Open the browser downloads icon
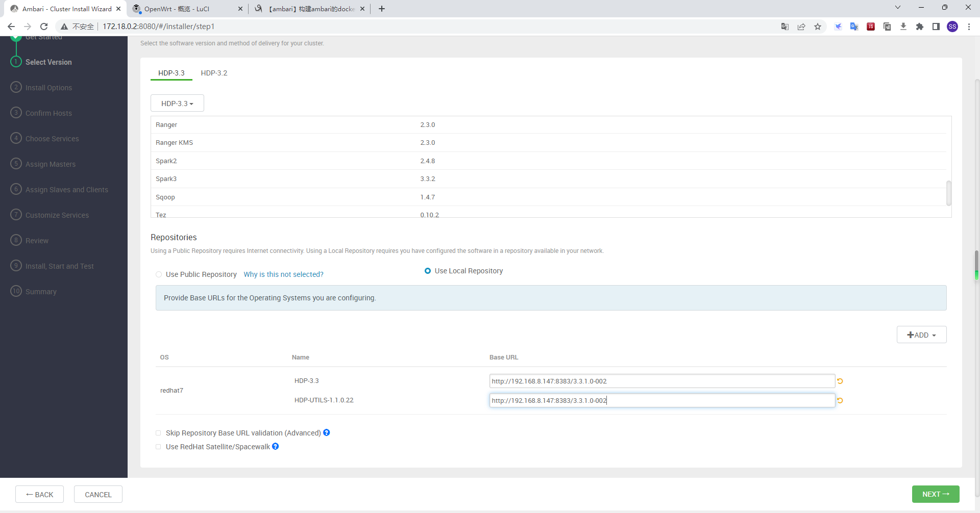 [903, 27]
